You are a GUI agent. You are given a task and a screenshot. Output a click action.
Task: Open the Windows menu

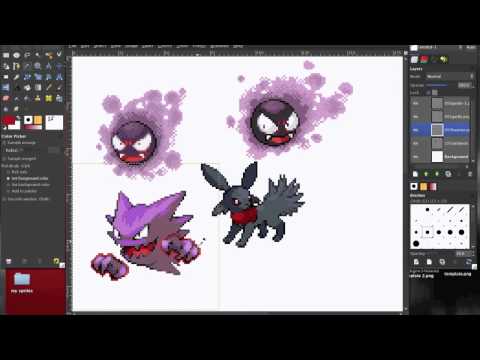[x=220, y=46]
